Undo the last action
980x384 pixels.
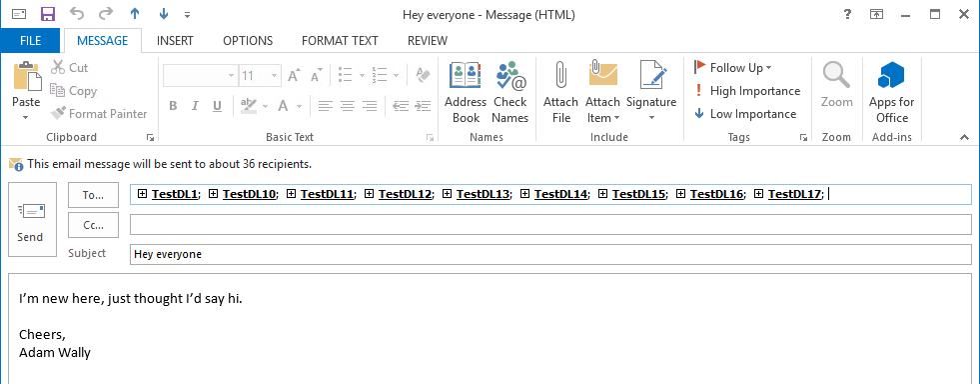pos(76,14)
